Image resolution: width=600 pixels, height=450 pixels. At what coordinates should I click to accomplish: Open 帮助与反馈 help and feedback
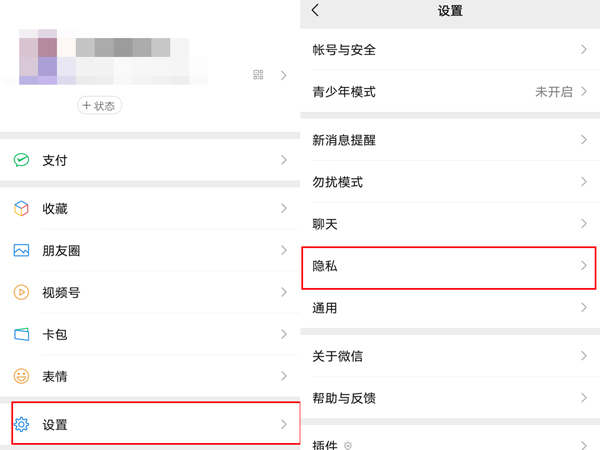448,399
